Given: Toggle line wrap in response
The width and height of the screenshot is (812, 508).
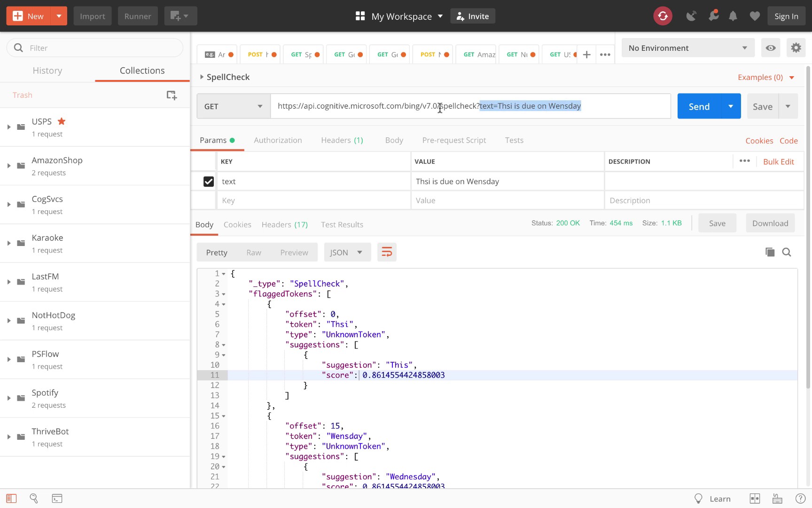Looking at the screenshot, I should point(387,253).
